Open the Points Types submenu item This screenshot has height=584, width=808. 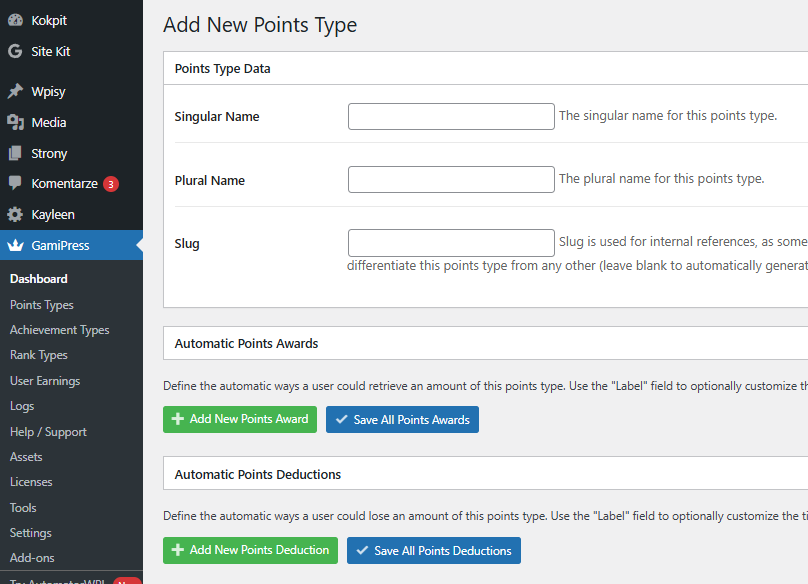coord(42,305)
